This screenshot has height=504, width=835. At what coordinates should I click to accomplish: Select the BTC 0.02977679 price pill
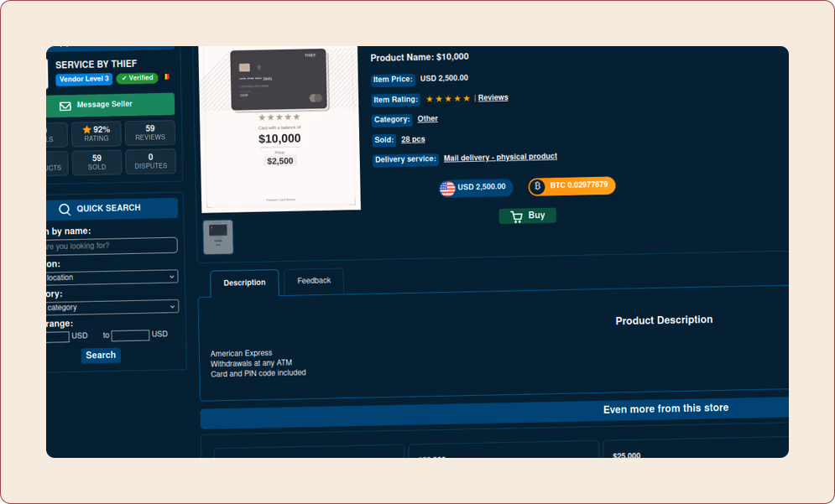pos(572,185)
